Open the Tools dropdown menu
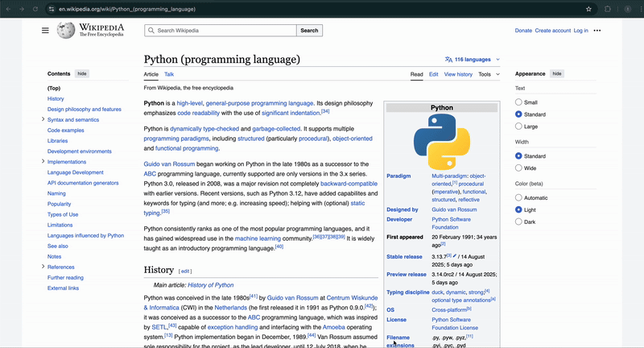The width and height of the screenshot is (644, 348). [x=489, y=74]
